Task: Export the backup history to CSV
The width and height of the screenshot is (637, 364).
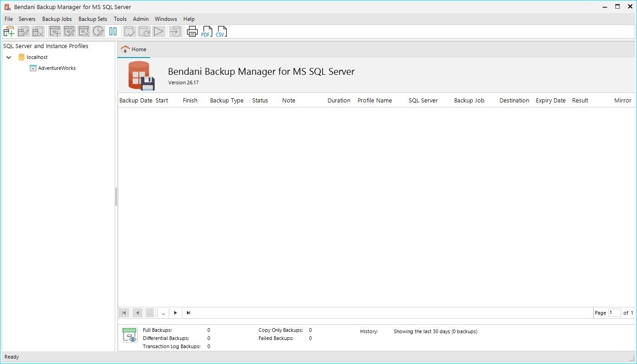Action: pos(221,31)
